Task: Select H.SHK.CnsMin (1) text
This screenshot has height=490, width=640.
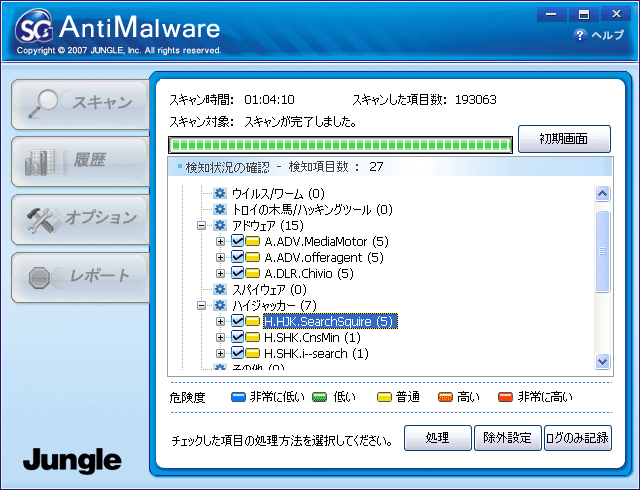Action: point(312,337)
